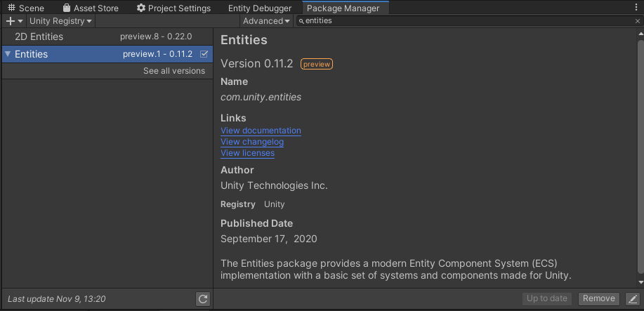
Task: Expand the Advanced dropdown menu
Action: tap(266, 21)
